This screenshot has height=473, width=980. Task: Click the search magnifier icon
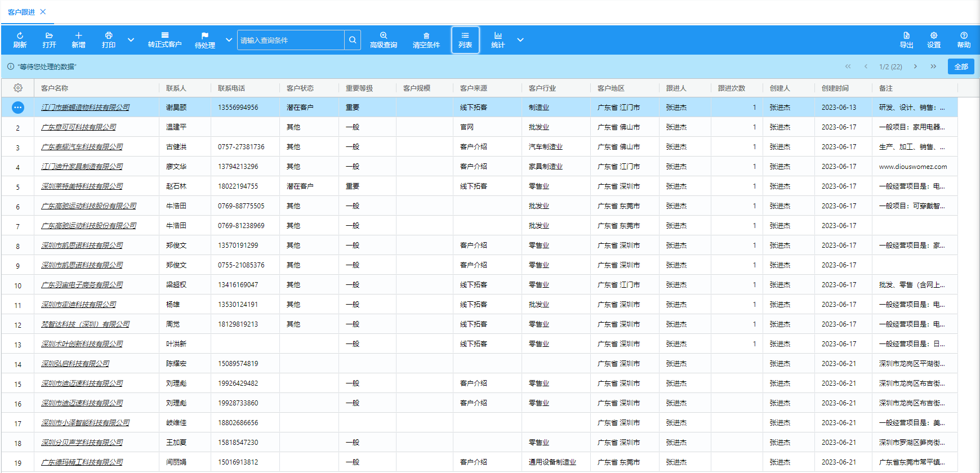click(x=353, y=40)
